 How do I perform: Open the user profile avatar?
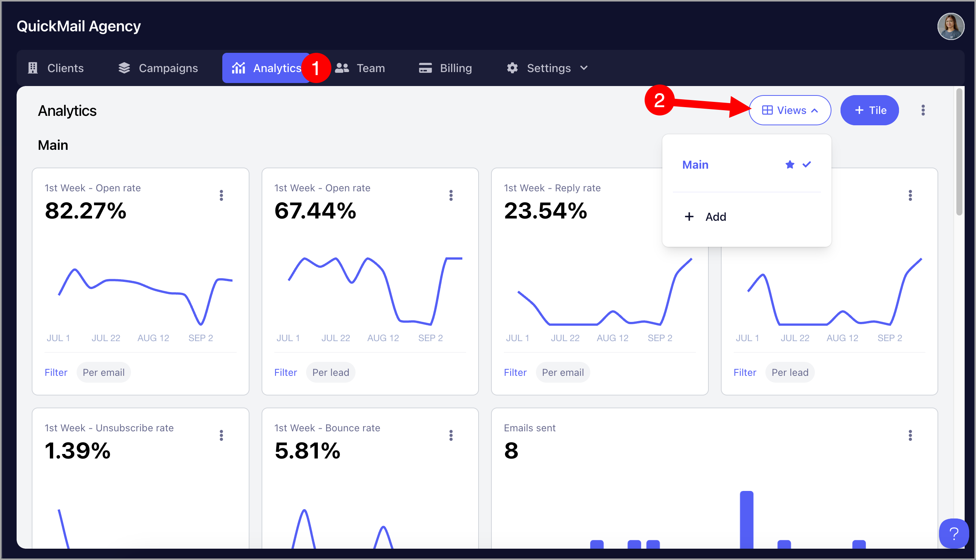pos(951,26)
